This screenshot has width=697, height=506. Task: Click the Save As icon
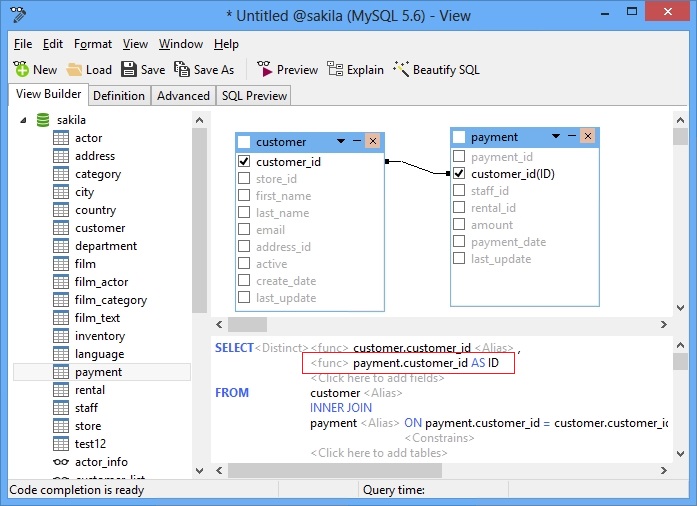182,69
